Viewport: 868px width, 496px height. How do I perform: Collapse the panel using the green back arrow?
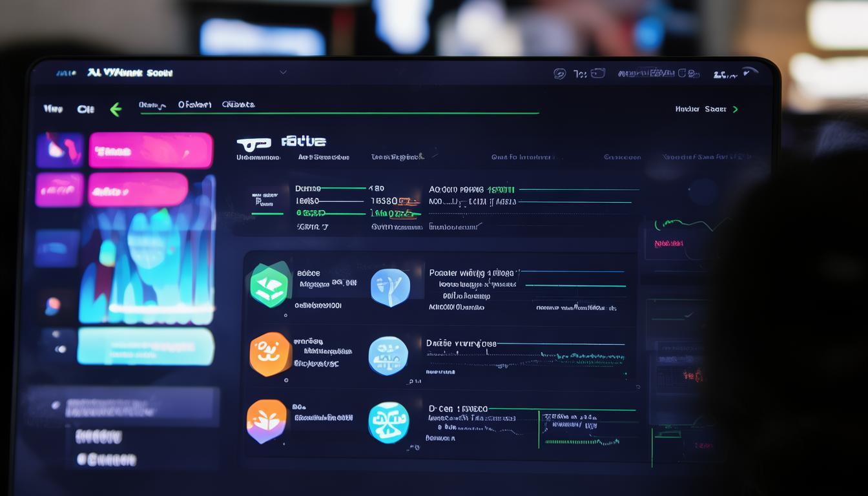pyautogui.click(x=116, y=108)
